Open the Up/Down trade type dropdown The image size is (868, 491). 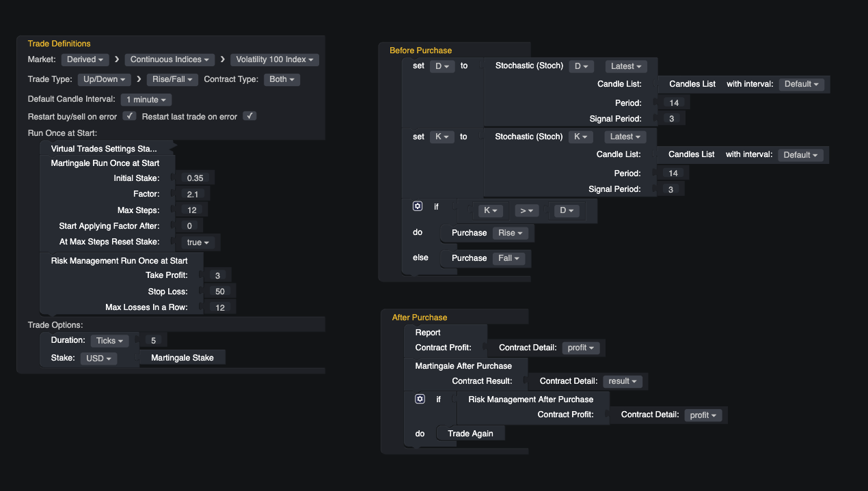click(104, 79)
